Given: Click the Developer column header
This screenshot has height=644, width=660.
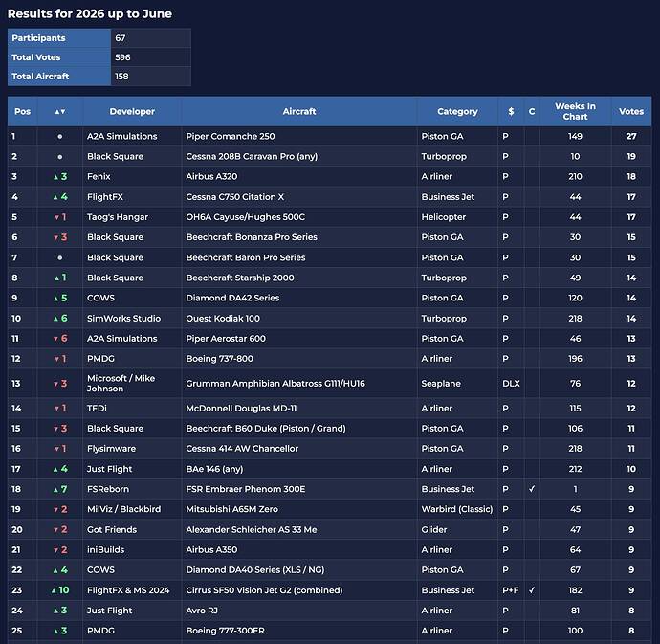Looking at the screenshot, I should coord(132,112).
